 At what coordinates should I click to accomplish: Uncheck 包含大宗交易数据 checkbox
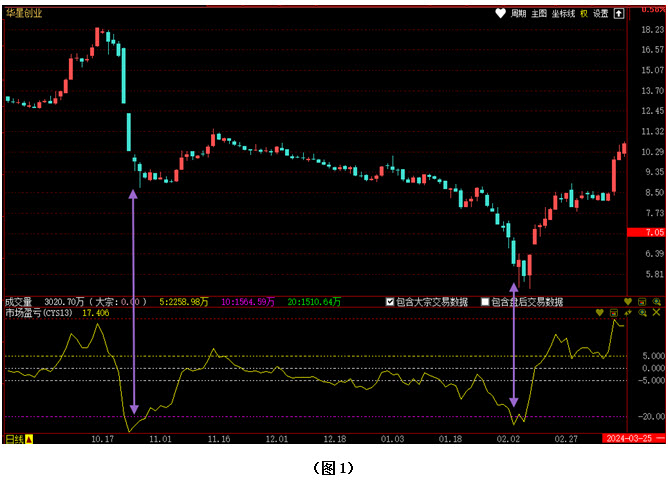[391, 301]
